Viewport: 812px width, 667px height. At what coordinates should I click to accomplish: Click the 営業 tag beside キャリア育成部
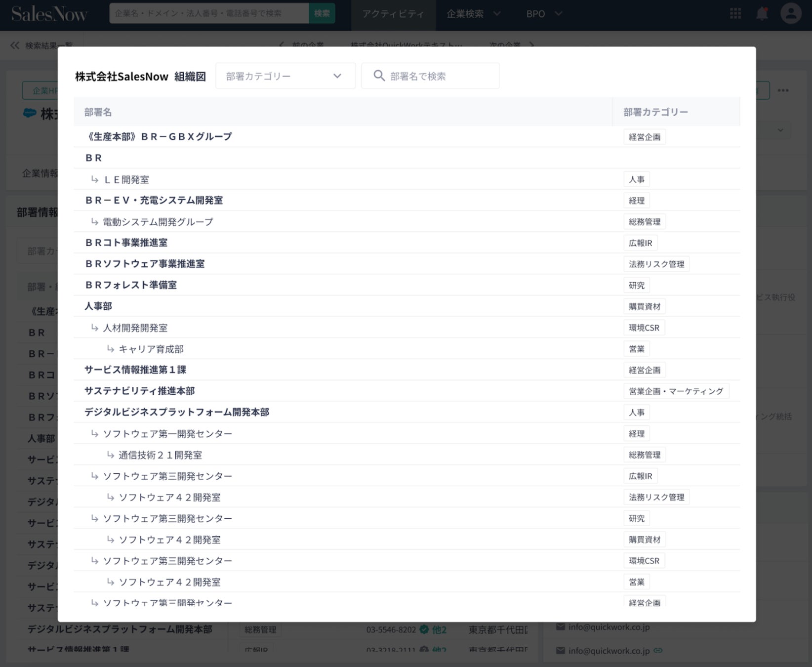[x=637, y=349]
